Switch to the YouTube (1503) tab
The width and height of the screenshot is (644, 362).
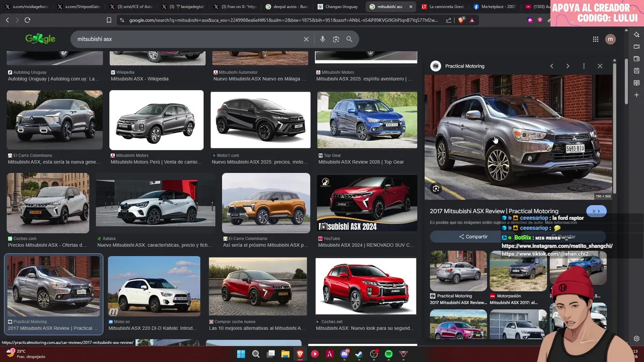pos(536,7)
